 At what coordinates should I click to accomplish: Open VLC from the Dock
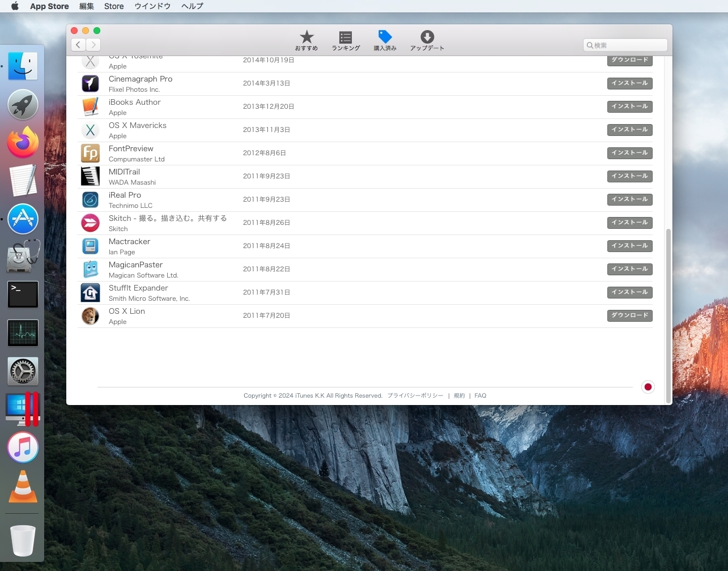23,487
